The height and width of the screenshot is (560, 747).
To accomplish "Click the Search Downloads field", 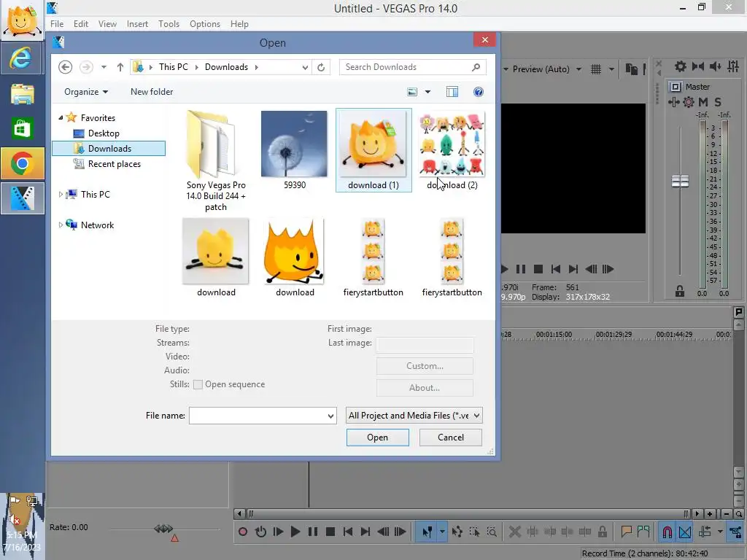I will [x=413, y=67].
